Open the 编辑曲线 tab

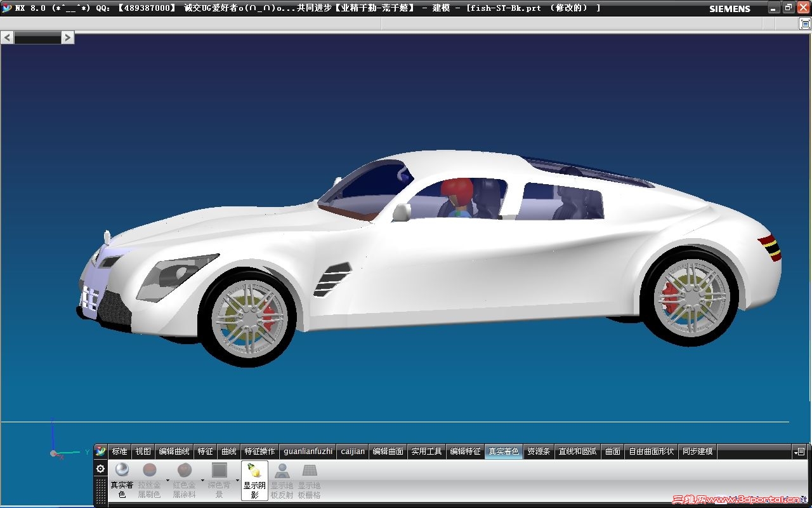coord(174,451)
